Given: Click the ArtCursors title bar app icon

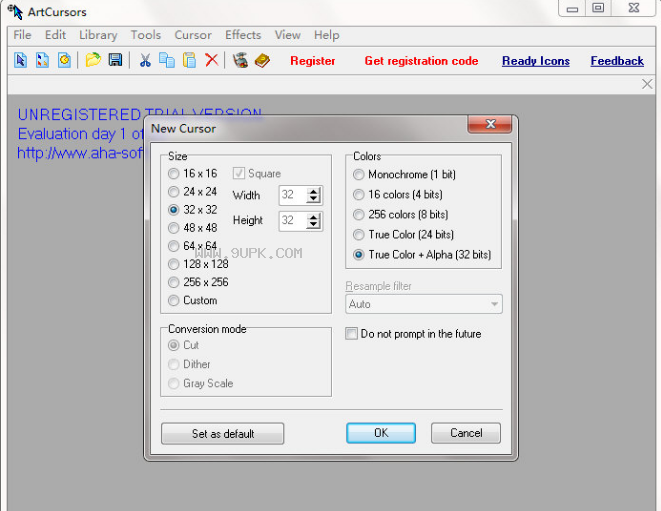Looking at the screenshot, I should click(15, 11).
